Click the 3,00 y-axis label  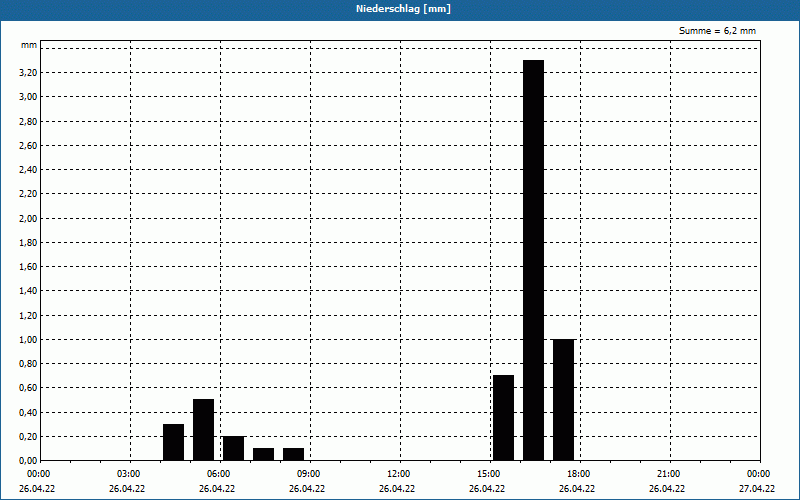tap(28, 97)
